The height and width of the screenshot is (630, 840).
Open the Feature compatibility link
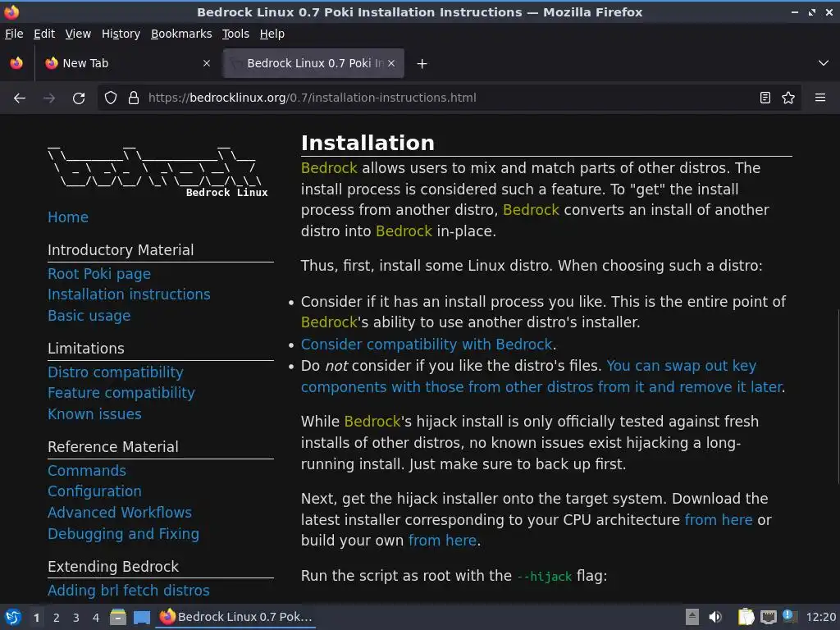[x=121, y=393]
